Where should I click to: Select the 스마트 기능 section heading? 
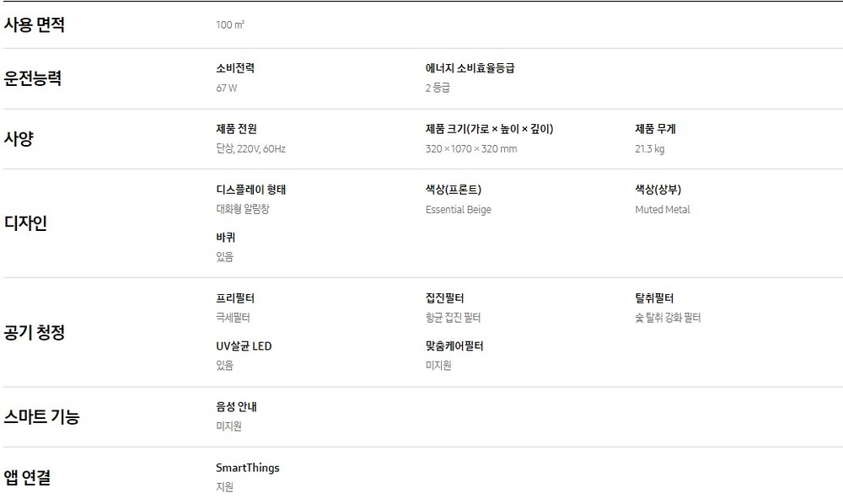pos(41,416)
